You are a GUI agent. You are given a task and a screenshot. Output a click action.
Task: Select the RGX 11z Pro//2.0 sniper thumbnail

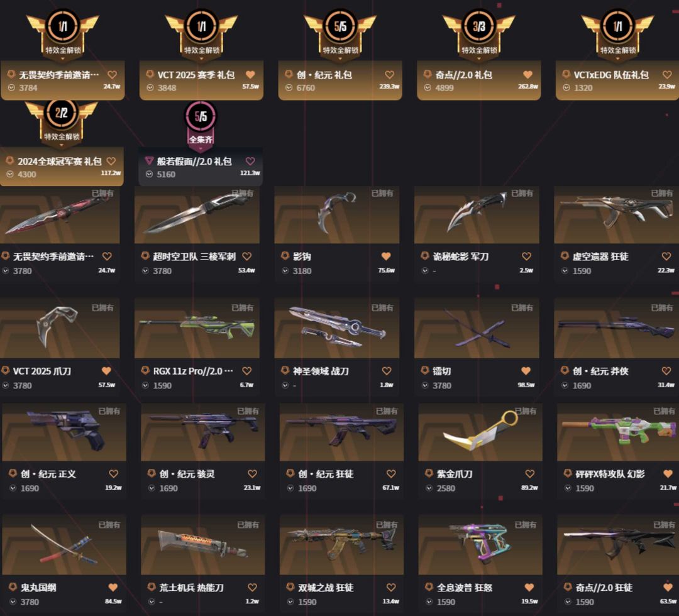(x=197, y=327)
